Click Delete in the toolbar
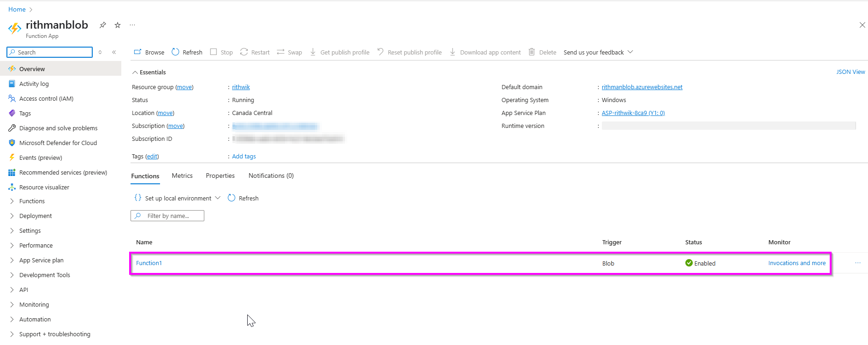 [542, 52]
